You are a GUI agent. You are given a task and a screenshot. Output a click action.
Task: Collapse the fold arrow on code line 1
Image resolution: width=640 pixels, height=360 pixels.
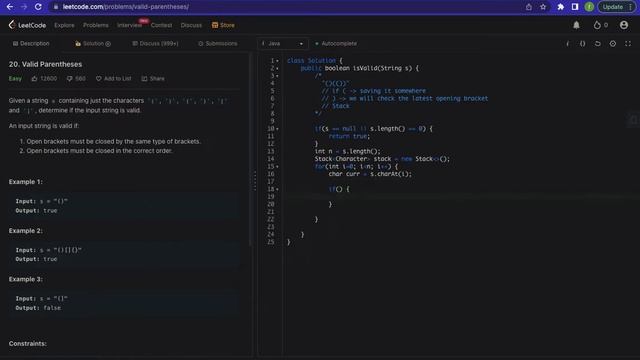pos(278,61)
